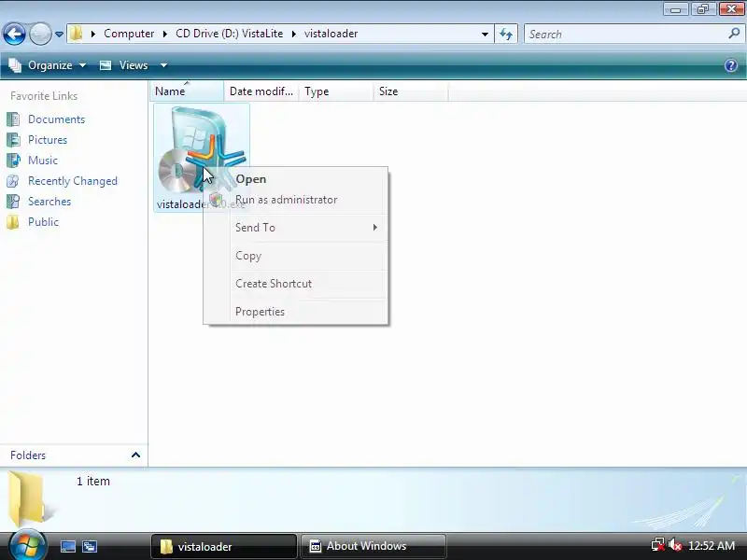Click the Forward navigation arrow

[40, 34]
